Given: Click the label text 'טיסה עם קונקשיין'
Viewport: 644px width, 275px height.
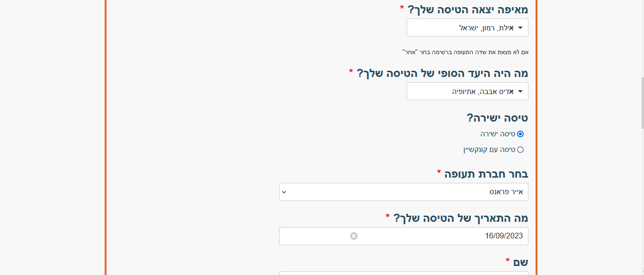Looking at the screenshot, I should pos(489,150).
